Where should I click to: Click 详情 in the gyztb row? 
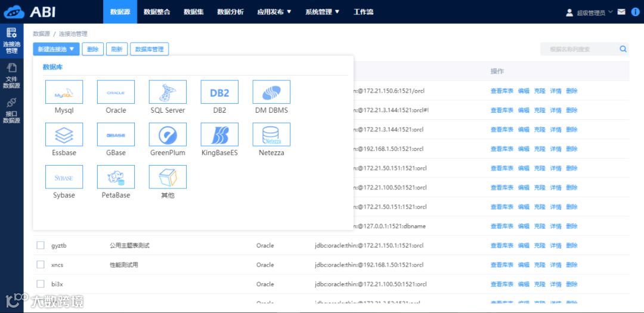[556, 245]
